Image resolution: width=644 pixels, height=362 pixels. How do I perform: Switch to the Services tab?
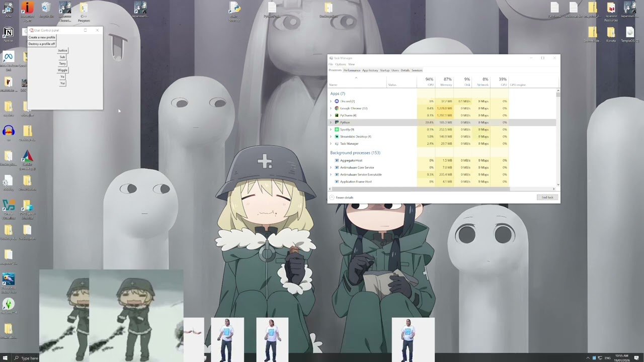click(x=417, y=70)
